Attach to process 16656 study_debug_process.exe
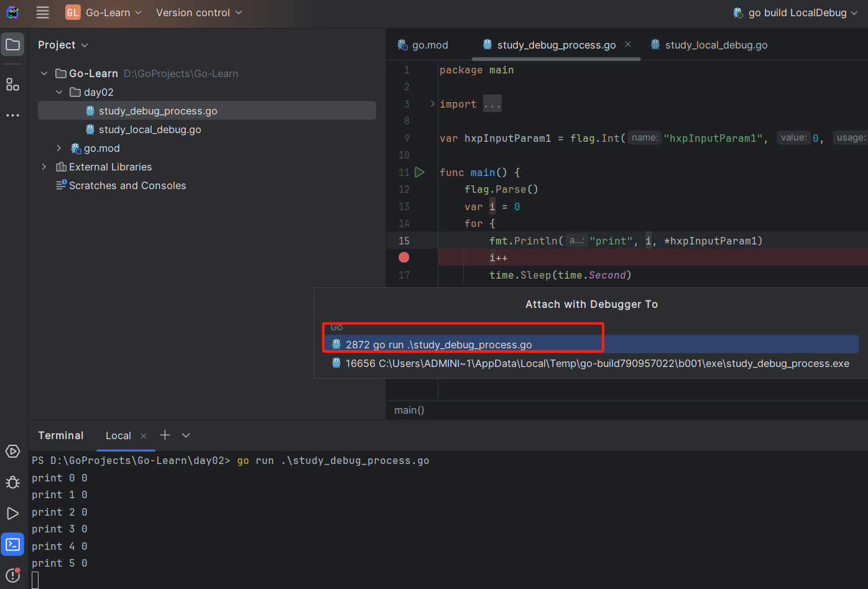 pos(591,363)
